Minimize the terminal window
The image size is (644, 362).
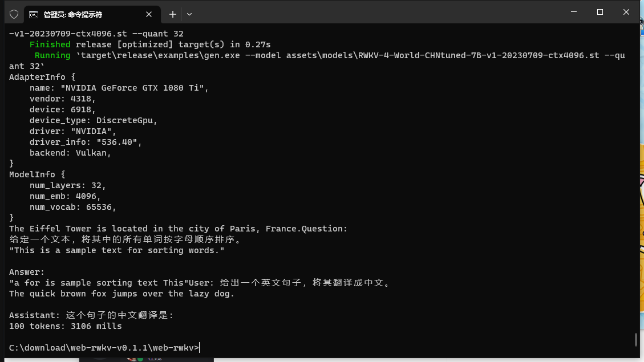click(x=573, y=12)
